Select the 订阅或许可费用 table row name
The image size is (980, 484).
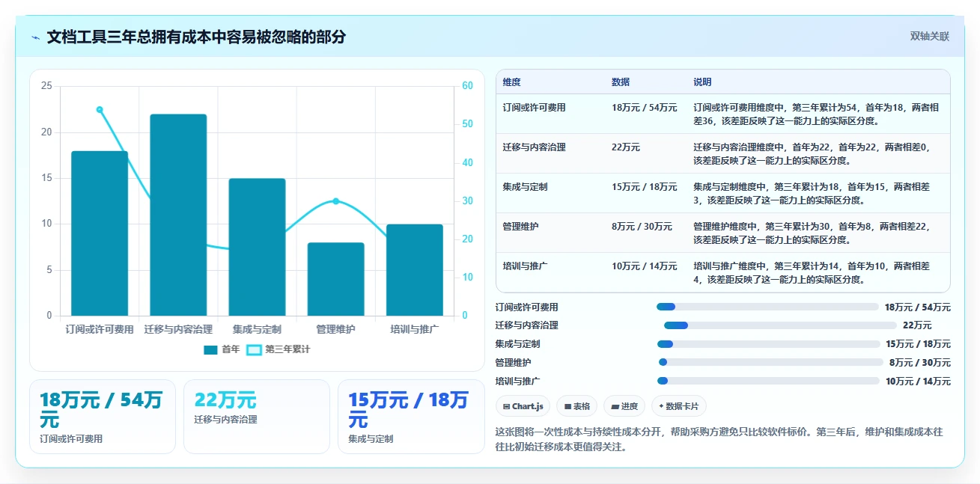tap(535, 108)
